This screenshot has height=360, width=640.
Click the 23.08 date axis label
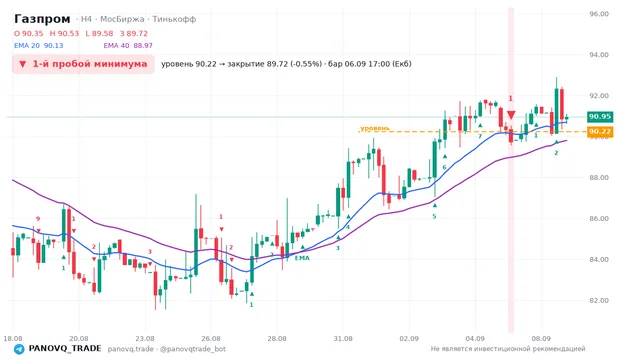click(145, 339)
